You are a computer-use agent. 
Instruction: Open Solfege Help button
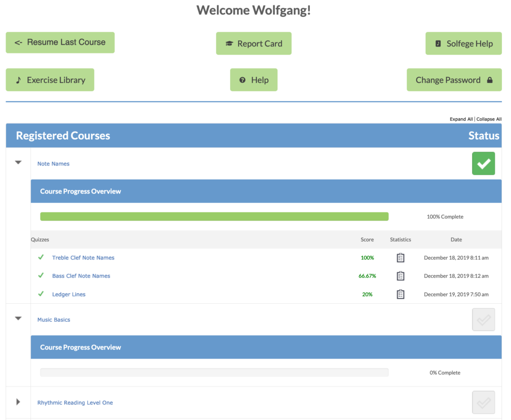click(464, 44)
